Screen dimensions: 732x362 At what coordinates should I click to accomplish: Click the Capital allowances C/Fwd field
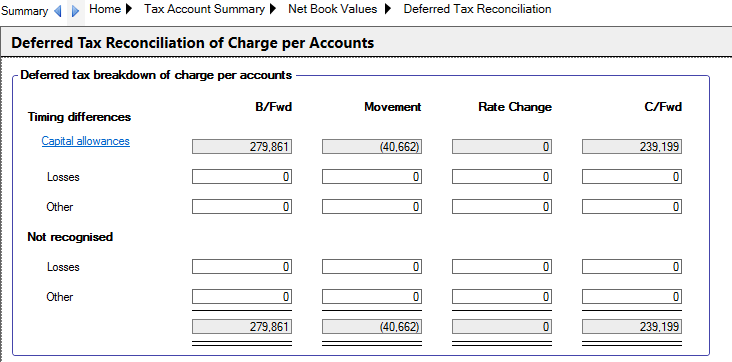(x=632, y=147)
